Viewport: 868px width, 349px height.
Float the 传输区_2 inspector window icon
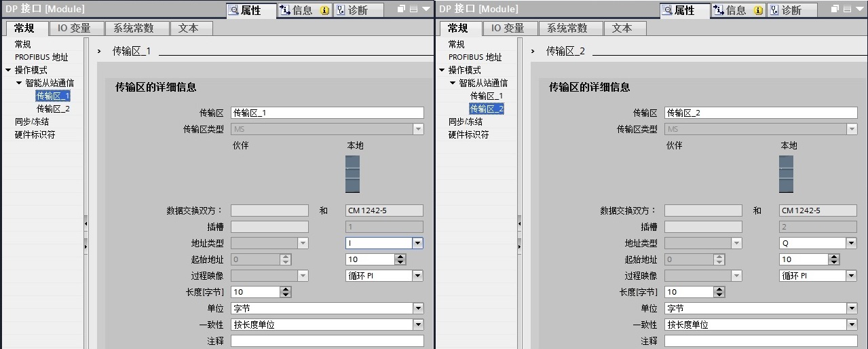pyautogui.click(x=835, y=9)
